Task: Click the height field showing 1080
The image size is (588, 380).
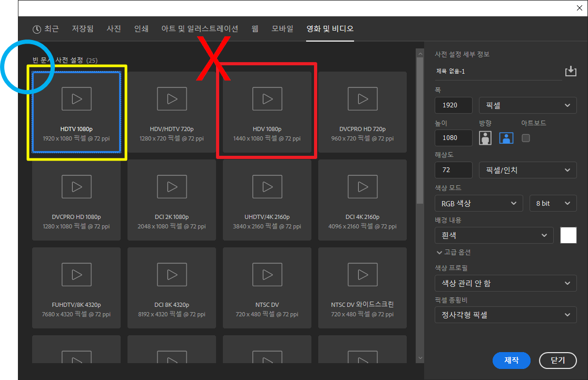Action: 454,138
